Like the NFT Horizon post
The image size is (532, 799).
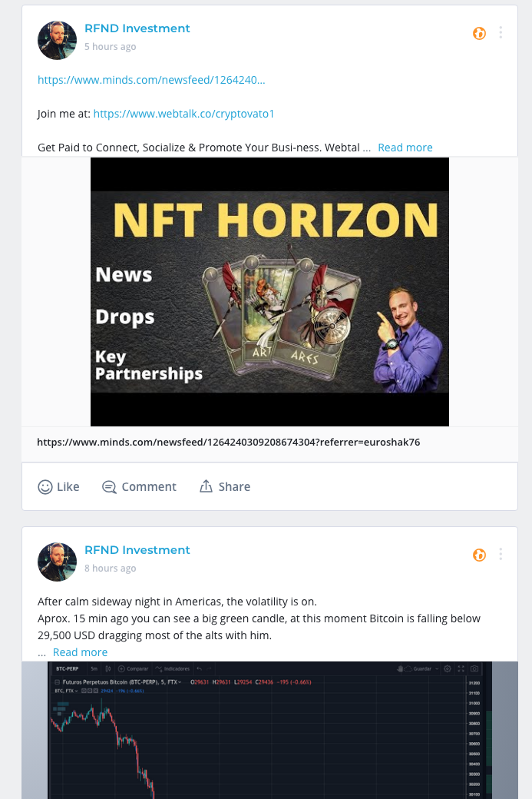(58, 486)
